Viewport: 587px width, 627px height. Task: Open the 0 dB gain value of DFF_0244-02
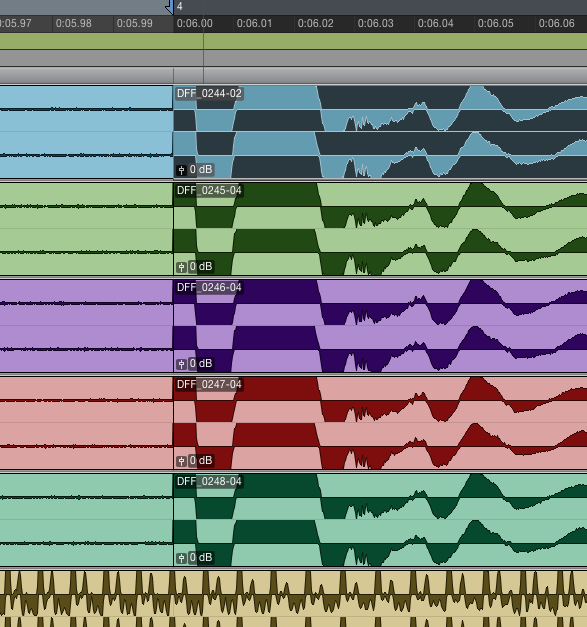(201, 170)
